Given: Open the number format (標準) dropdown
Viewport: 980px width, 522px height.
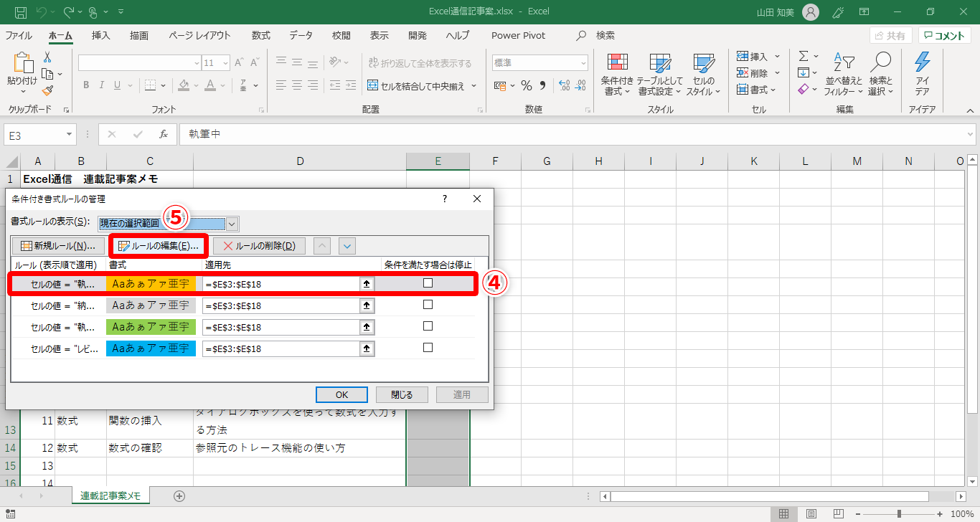Looking at the screenshot, I should pyautogui.click(x=583, y=63).
